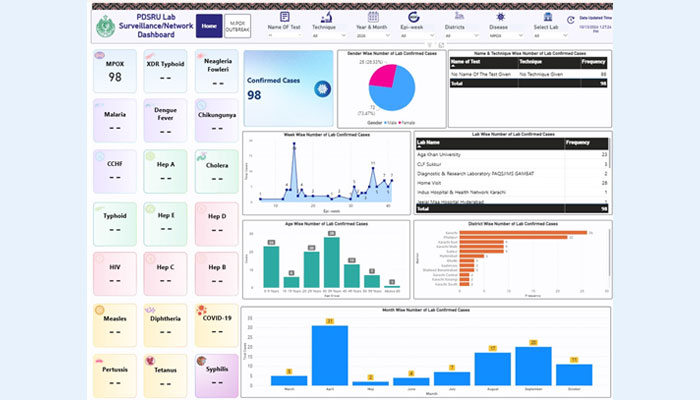The height and width of the screenshot is (400, 700).
Task: Click the No Name Of The Test Given row
Action: (x=529, y=74)
